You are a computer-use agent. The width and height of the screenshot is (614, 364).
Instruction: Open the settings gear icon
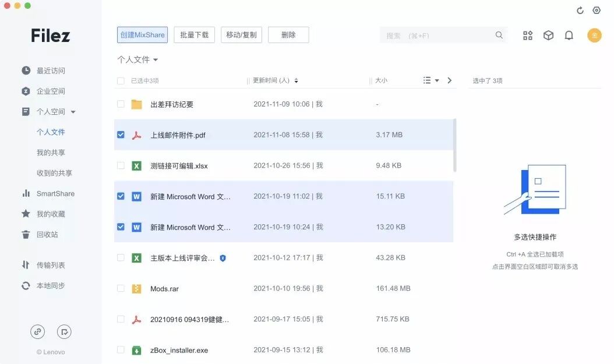596,10
